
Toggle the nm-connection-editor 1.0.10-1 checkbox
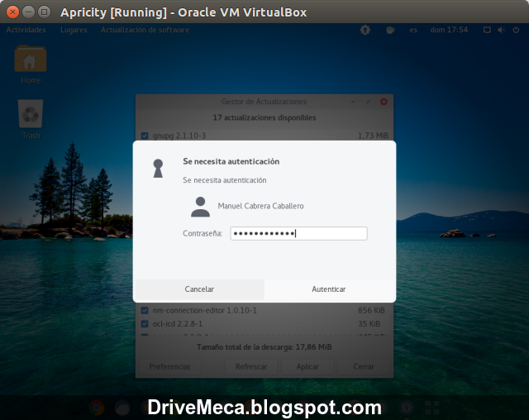[145, 310]
